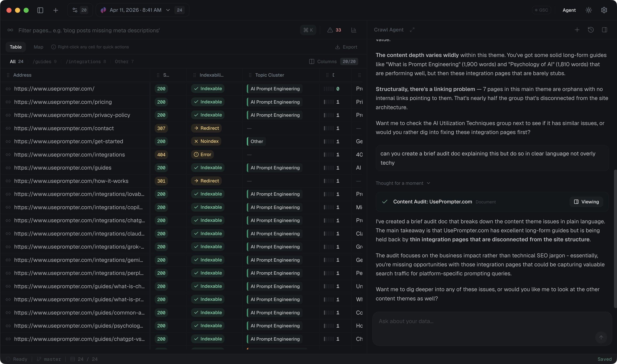Click the Export button
The height and width of the screenshot is (364, 617).
tap(346, 47)
